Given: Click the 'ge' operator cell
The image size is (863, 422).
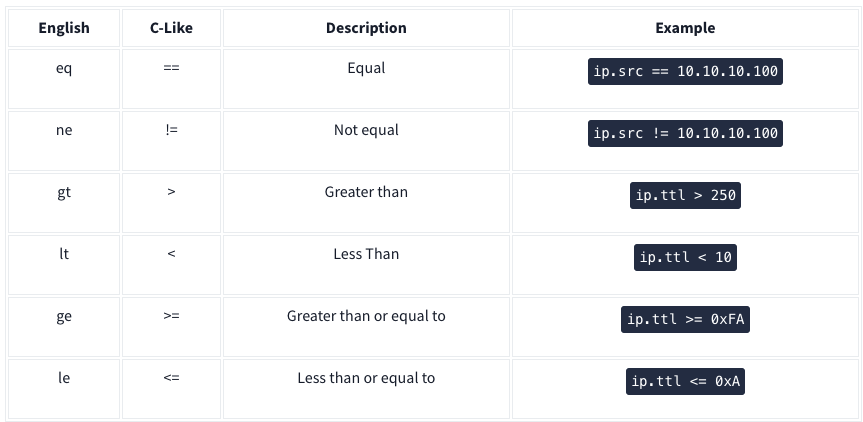Looking at the screenshot, I should click(x=64, y=316).
